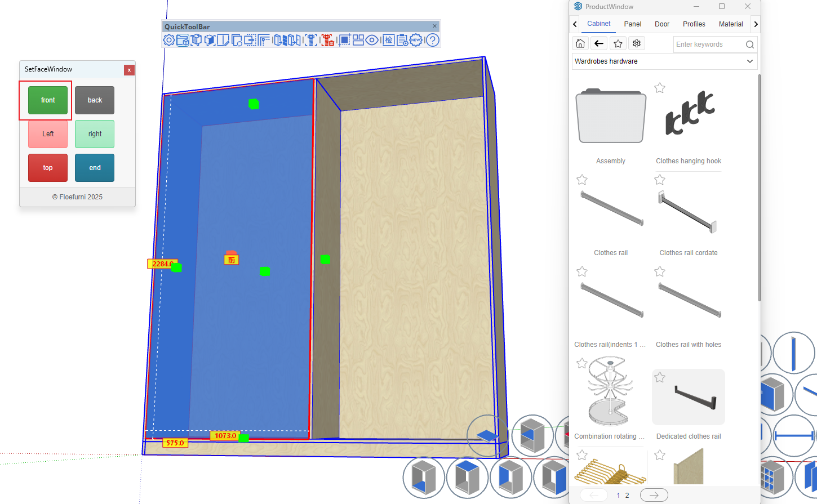The image size is (817, 504).
Task: Open favorites star in ProductWindow toolbar
Action: 618,44
